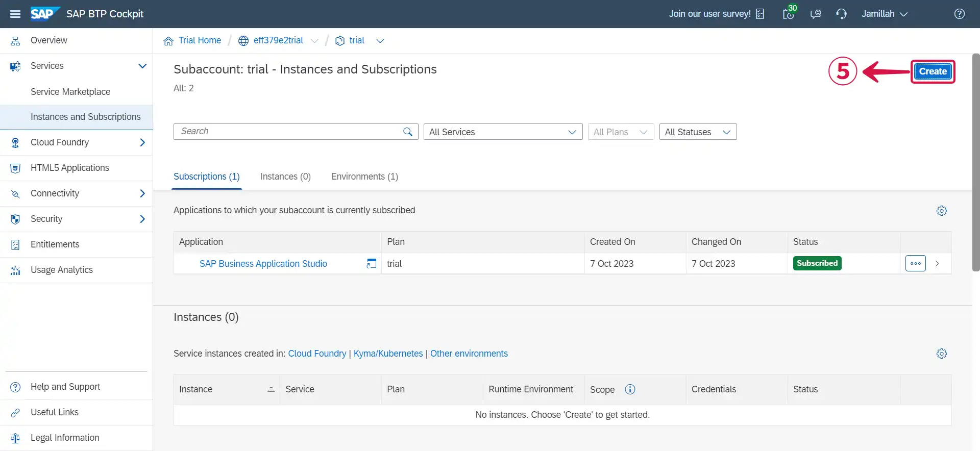
Task: Open the All Services dropdown
Action: pyautogui.click(x=503, y=132)
